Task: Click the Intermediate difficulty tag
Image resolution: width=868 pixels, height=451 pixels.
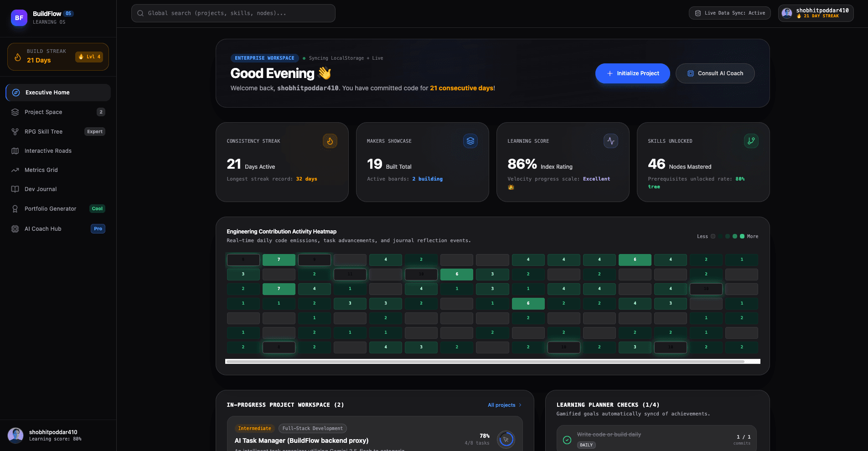Action: [254, 429]
